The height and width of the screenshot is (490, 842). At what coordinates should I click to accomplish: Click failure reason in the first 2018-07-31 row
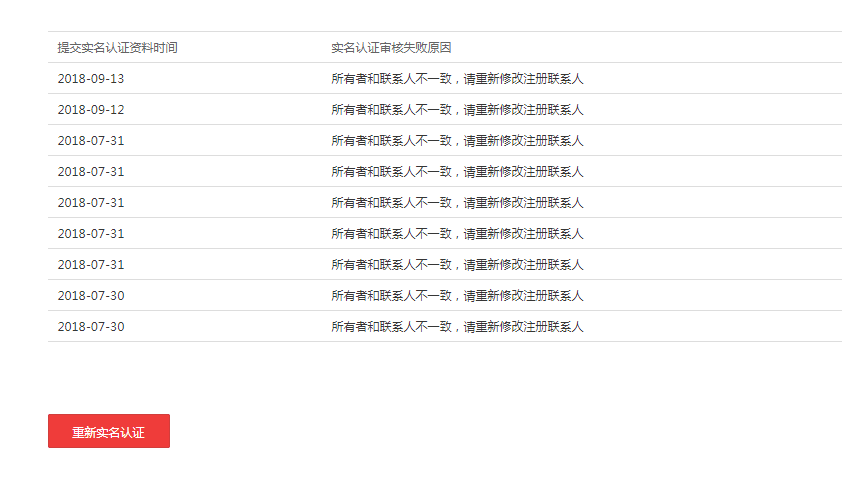457,141
